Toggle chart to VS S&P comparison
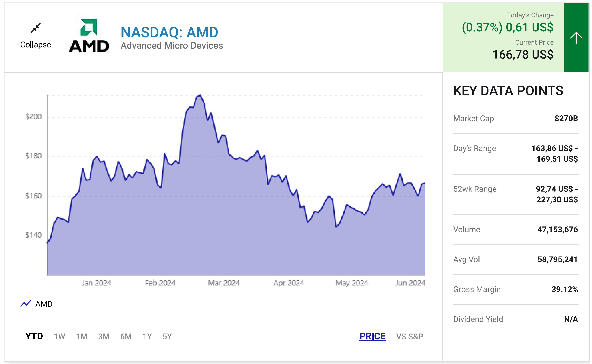Image resolution: width=592 pixels, height=364 pixels. 409,336
